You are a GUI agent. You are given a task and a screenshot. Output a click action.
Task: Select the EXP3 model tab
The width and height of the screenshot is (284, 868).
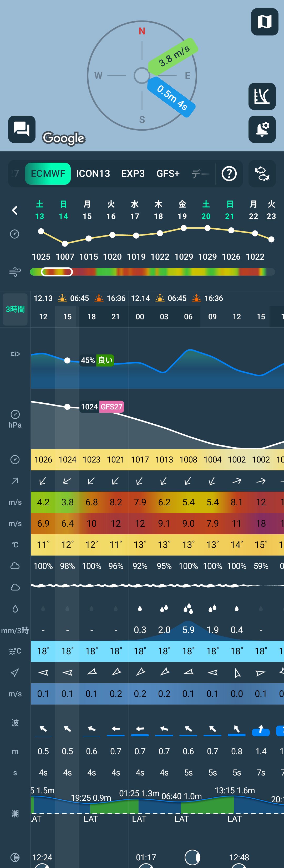(133, 173)
